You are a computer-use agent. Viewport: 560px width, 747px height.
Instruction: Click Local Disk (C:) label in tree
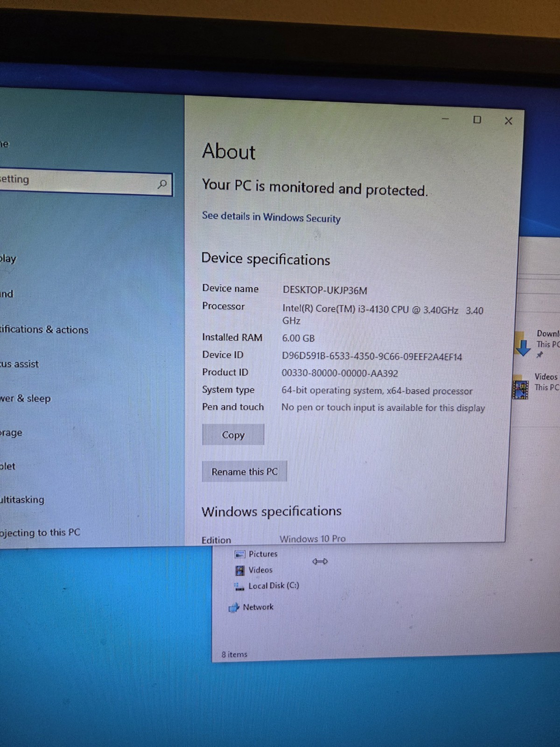click(x=273, y=585)
